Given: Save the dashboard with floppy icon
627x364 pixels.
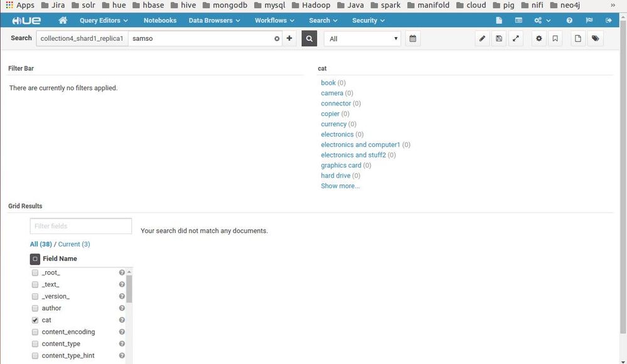Looking at the screenshot, I should (x=498, y=38).
